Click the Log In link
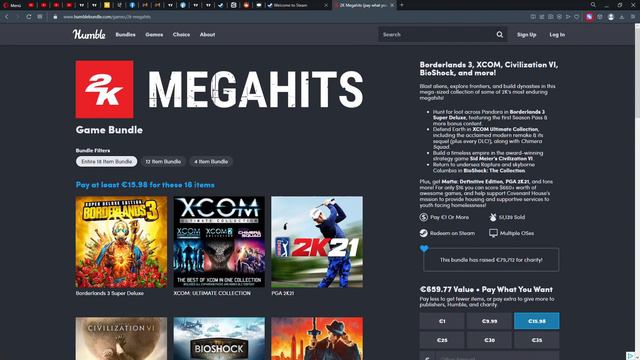The image size is (640, 360). click(x=557, y=35)
